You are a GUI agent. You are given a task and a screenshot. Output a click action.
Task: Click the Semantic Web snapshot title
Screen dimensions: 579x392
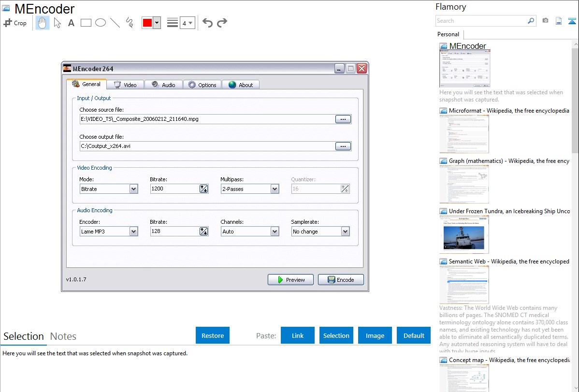click(509, 261)
